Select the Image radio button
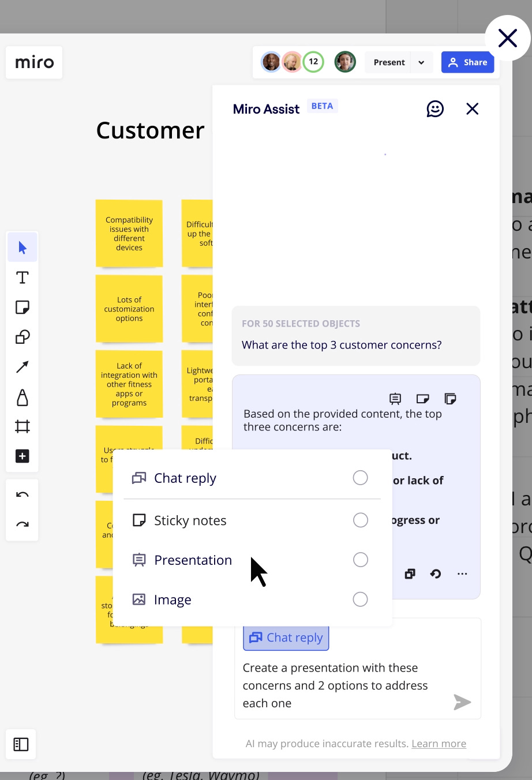Viewport: 532px width, 780px height. pos(361,599)
